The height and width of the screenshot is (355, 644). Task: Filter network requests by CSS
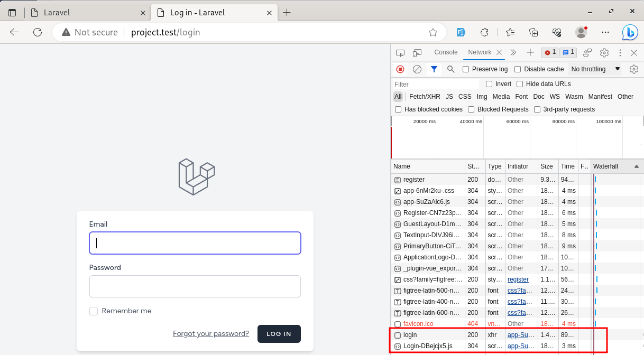465,97
